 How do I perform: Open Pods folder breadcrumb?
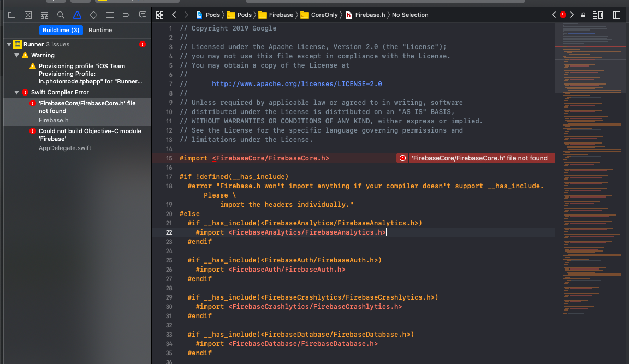click(x=239, y=15)
